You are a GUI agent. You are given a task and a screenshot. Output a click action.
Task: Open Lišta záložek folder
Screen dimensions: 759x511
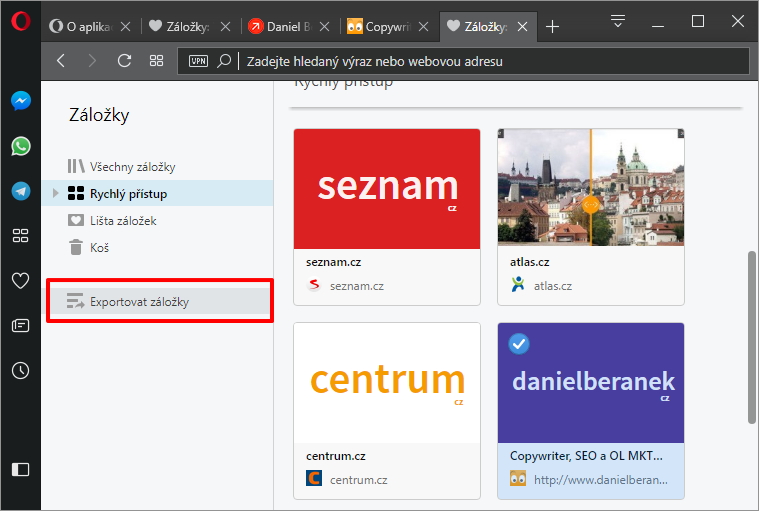point(157,221)
